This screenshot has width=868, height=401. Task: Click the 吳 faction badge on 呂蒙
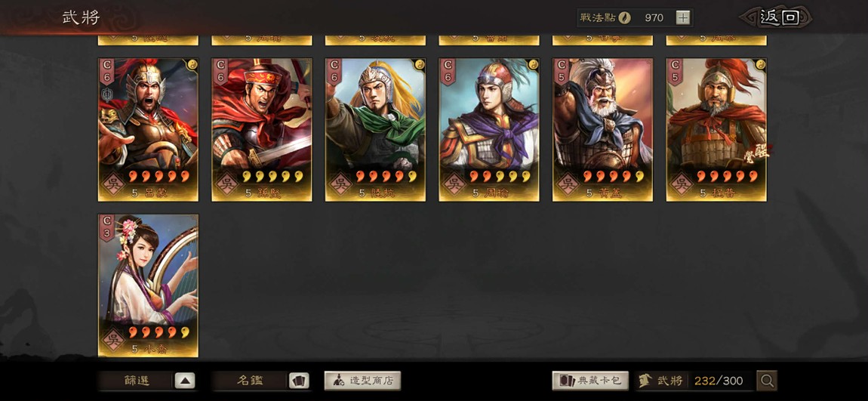[x=113, y=184]
